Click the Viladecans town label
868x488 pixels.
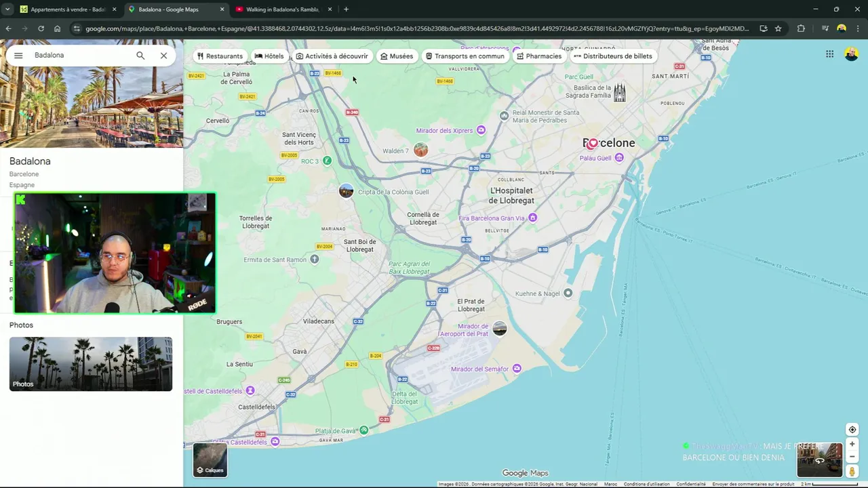(x=318, y=321)
